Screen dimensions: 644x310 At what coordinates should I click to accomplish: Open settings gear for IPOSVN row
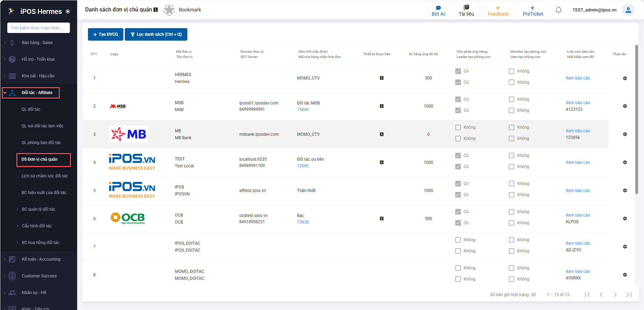pyautogui.click(x=625, y=190)
